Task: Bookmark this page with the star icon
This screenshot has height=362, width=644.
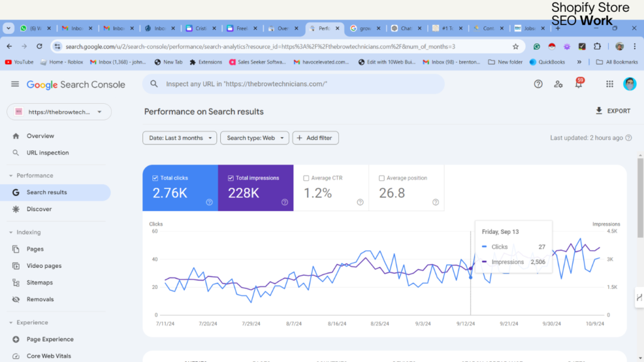Action: (x=516, y=47)
